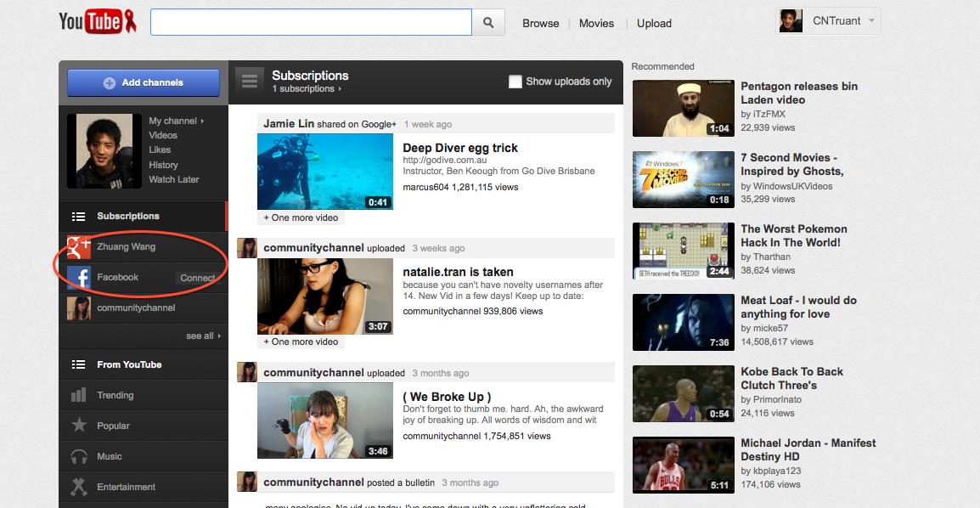Click avatar beside 'communitychannel posted a bulletin'
980x508 pixels.
click(247, 482)
